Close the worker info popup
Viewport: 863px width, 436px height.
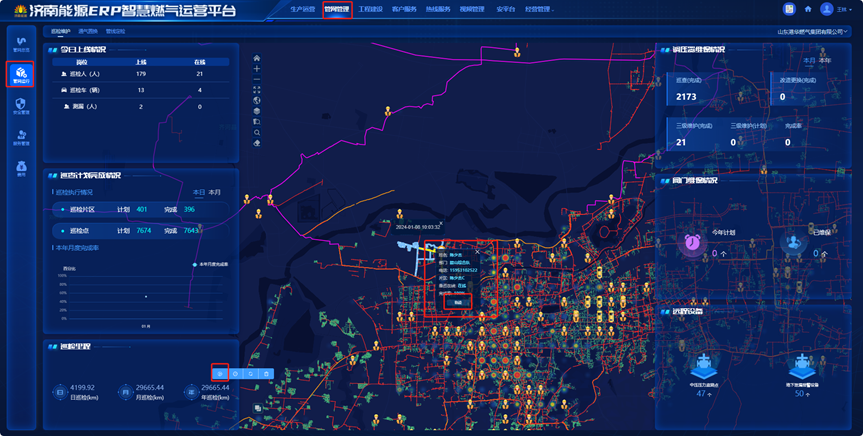[477, 252]
